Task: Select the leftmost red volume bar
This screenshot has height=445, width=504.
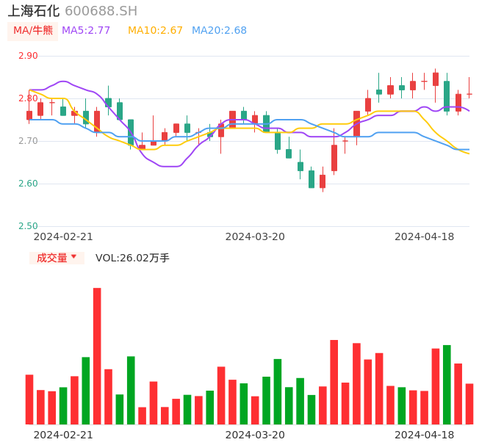Action: pyautogui.click(x=29, y=399)
